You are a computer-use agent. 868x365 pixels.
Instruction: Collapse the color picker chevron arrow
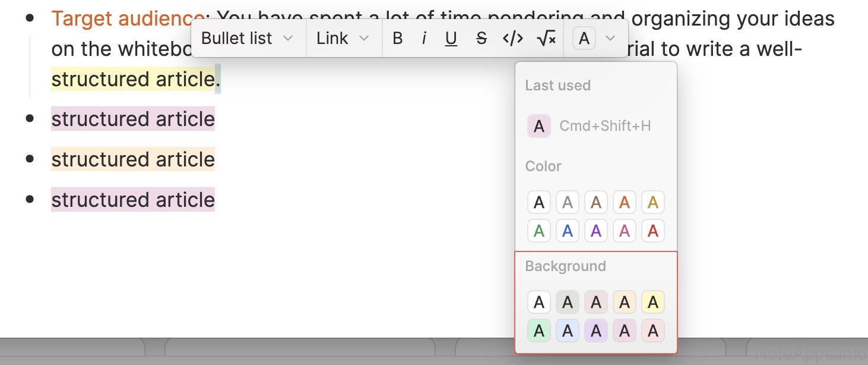(610, 39)
